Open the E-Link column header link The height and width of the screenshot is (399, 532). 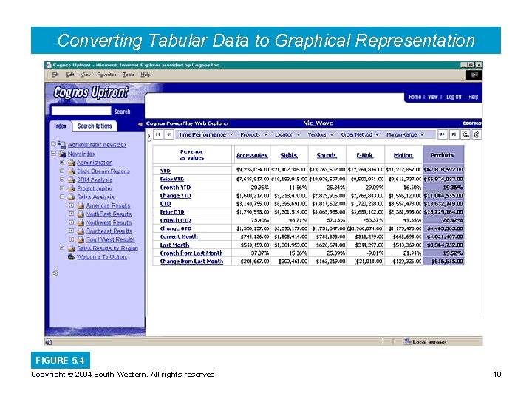pos(365,155)
